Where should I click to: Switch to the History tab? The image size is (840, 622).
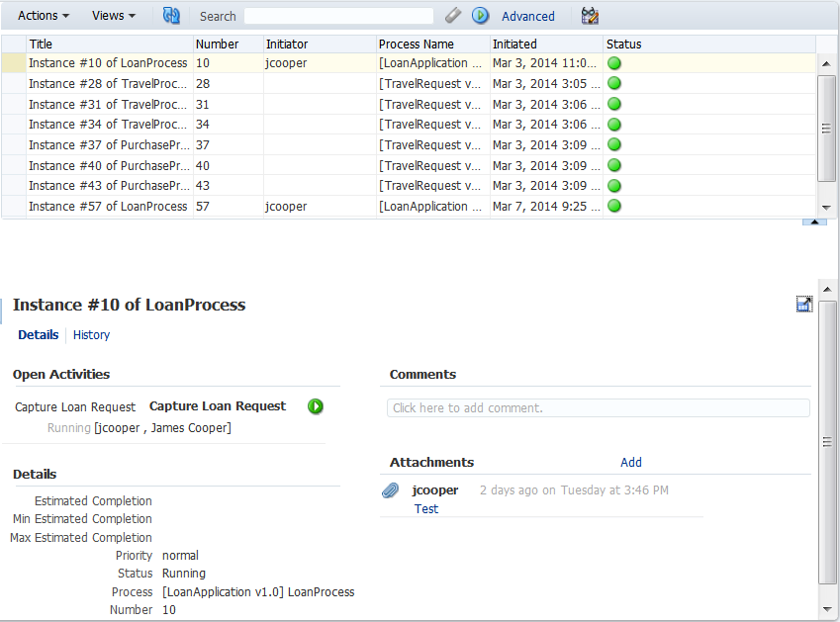92,335
